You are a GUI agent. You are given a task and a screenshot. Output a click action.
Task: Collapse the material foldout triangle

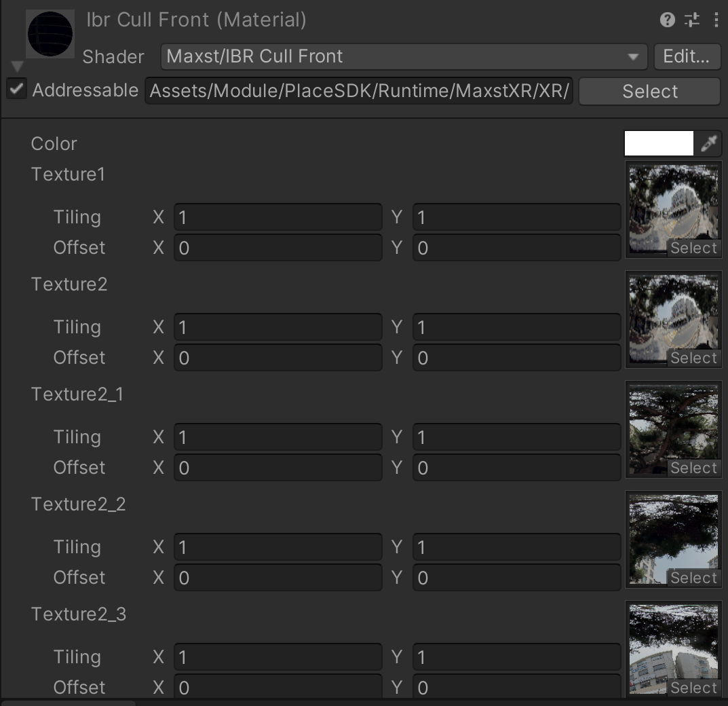(x=18, y=66)
